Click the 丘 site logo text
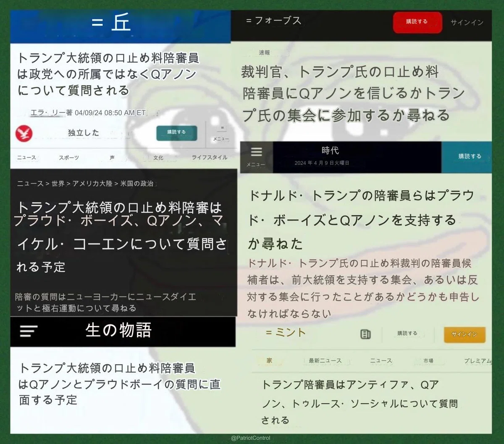This screenshot has width=504, height=444. point(121,22)
